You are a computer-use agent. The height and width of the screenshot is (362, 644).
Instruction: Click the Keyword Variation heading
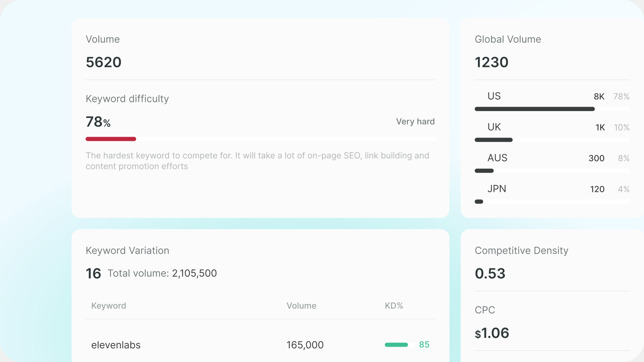[x=127, y=251]
